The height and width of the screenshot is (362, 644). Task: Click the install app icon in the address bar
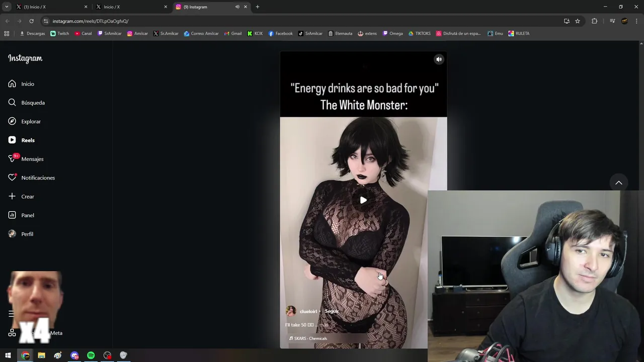pos(567,21)
